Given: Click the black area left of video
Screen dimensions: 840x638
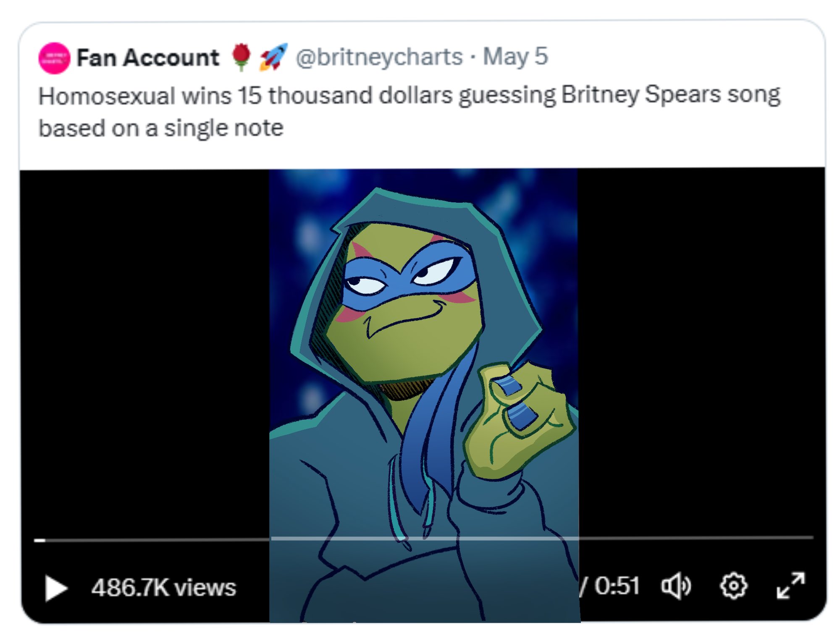Looking at the screenshot, I should tap(143, 336).
